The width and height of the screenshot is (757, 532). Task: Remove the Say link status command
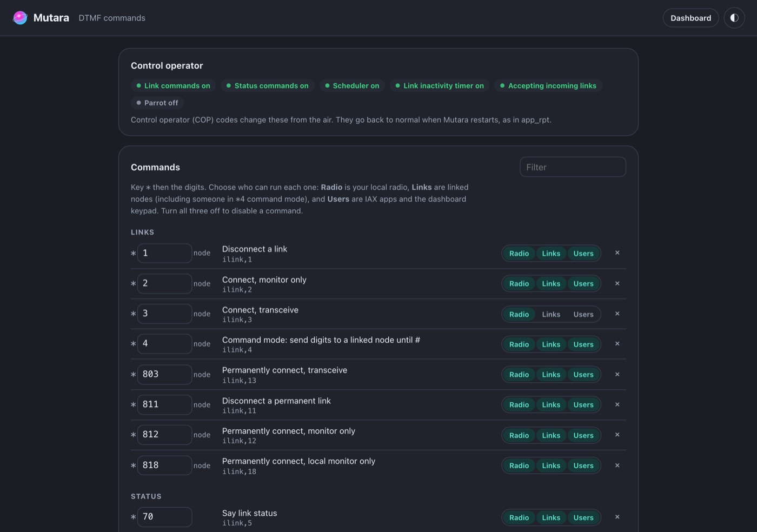pyautogui.click(x=617, y=517)
